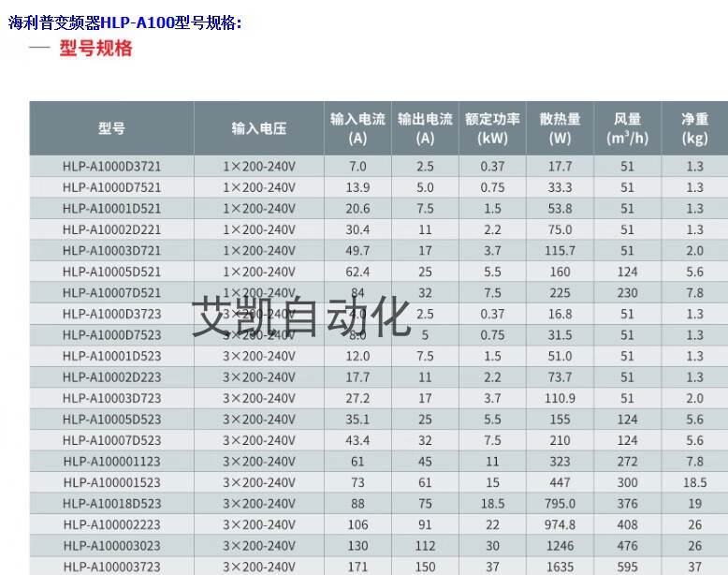Select model cell HLP-A10005D521
Screen dimensions: 728x575
click(111, 272)
